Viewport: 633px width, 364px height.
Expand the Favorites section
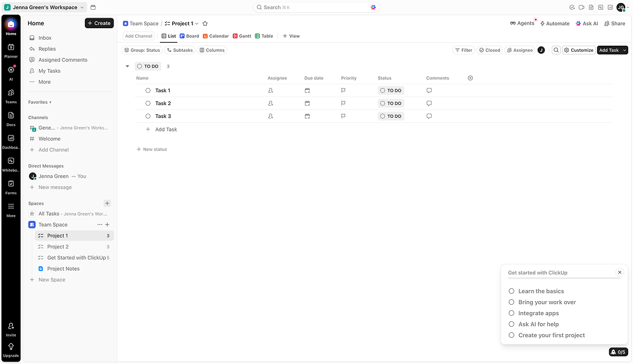coord(40,102)
